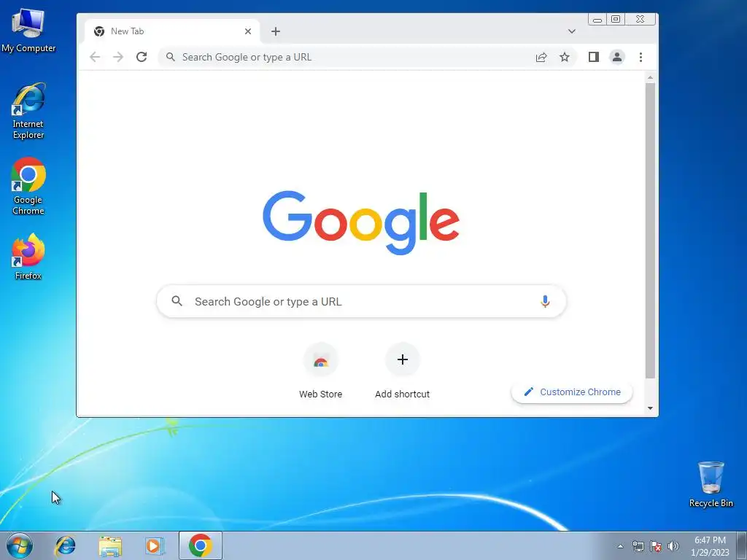Select the My Computer desktop icon
747x560 pixels.
click(28, 31)
